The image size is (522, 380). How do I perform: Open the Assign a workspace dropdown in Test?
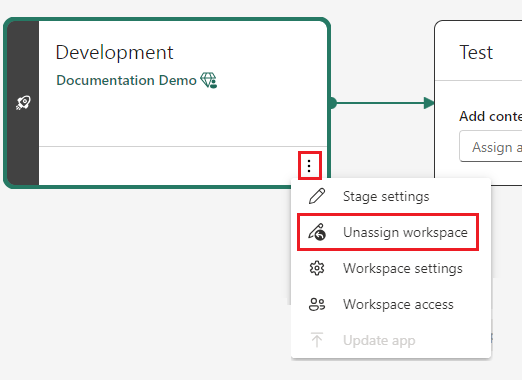coord(491,147)
